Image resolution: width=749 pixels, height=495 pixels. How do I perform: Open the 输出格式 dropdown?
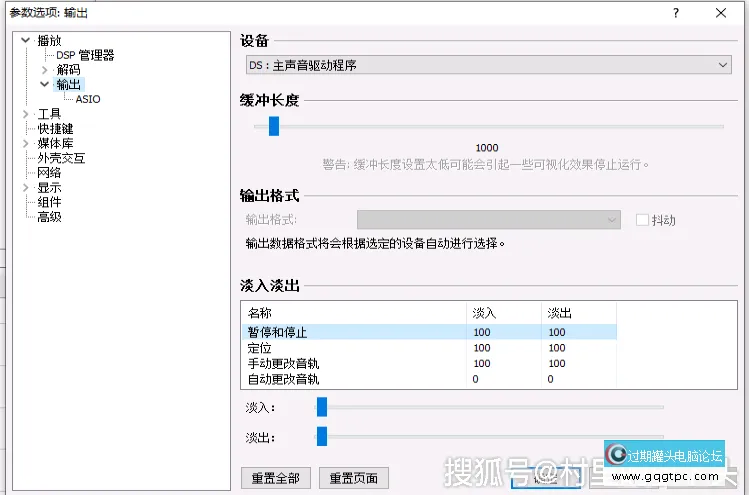(489, 220)
